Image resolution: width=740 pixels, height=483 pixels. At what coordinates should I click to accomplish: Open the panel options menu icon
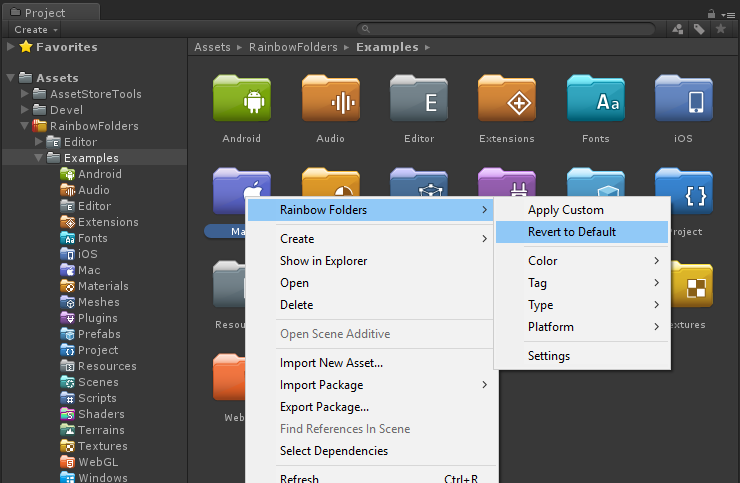pos(728,15)
